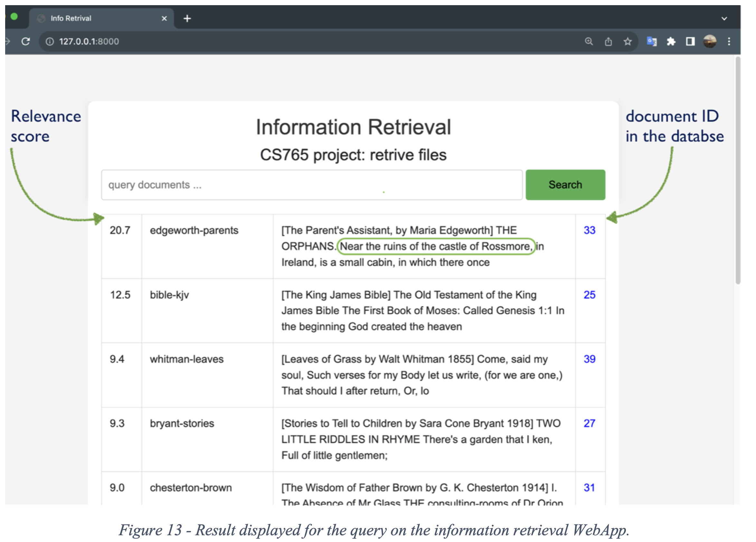Open a new tab with the plus button
The image size is (756, 542).
click(x=187, y=18)
